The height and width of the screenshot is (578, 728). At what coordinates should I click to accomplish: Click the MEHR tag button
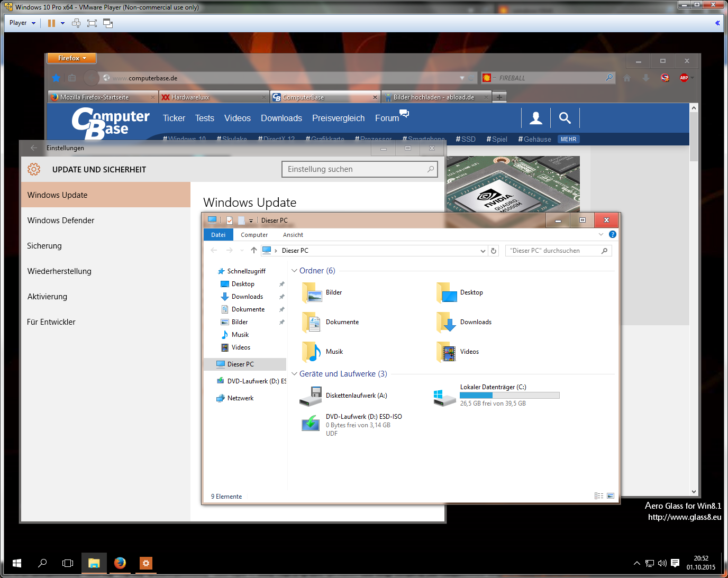coord(569,139)
